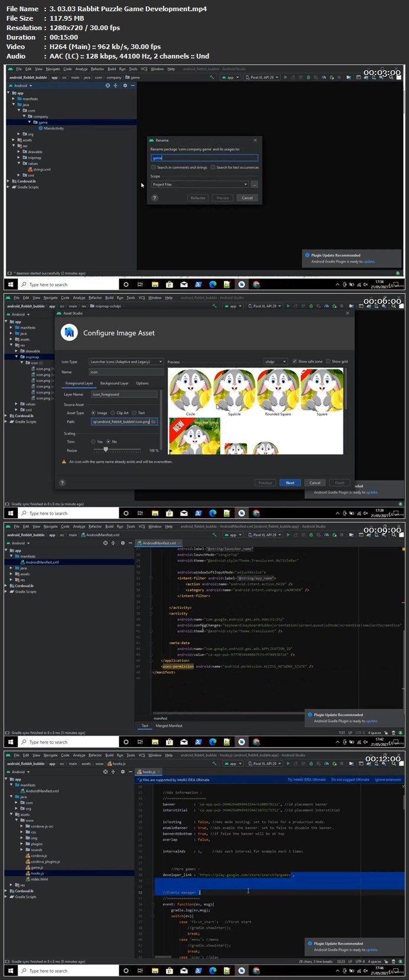This screenshot has height=980, width=409.
Task: Open Windows Start menu in 00:03:00 frame
Action: [x=11, y=284]
